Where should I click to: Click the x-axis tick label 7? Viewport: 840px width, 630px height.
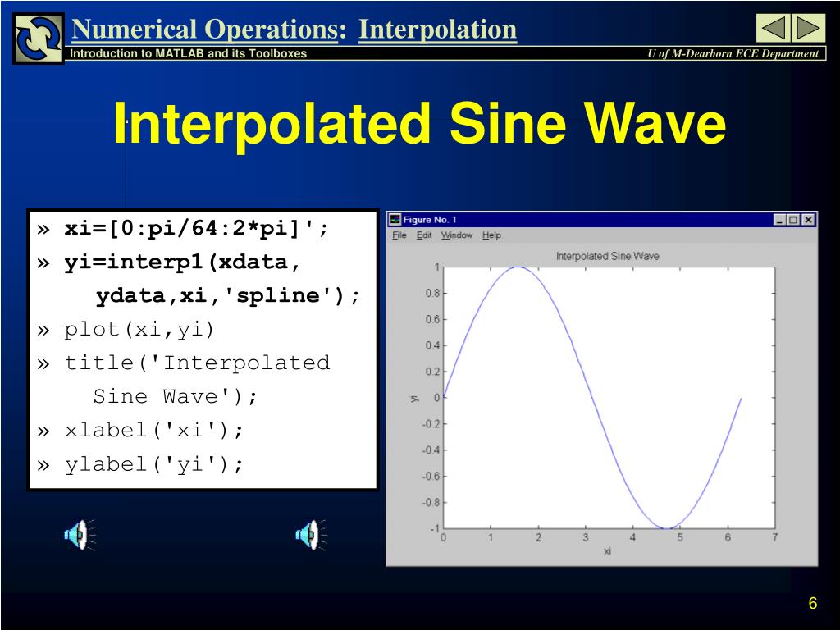[774, 537]
